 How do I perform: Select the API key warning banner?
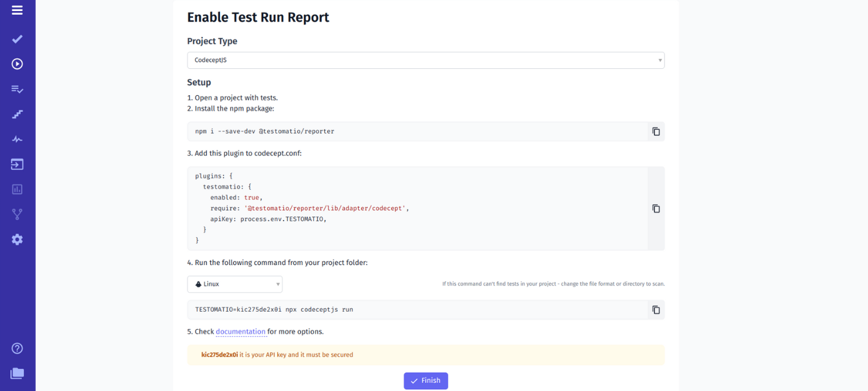(425, 354)
